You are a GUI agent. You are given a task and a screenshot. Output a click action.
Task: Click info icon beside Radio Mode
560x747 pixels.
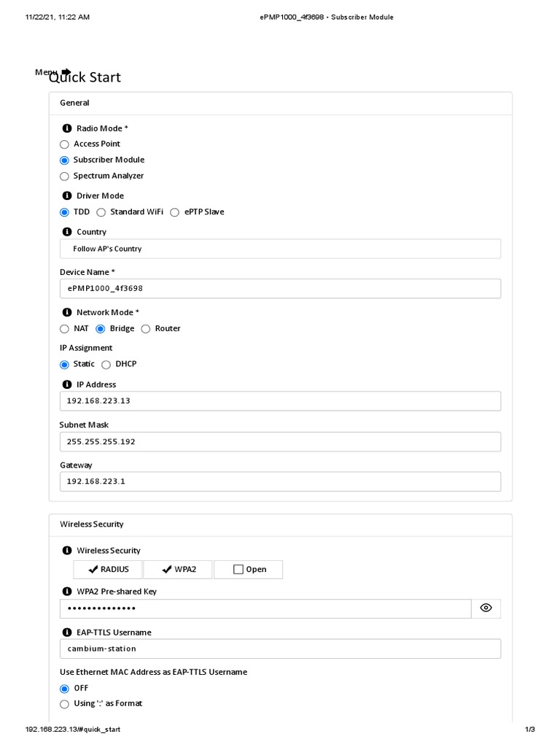67,128
